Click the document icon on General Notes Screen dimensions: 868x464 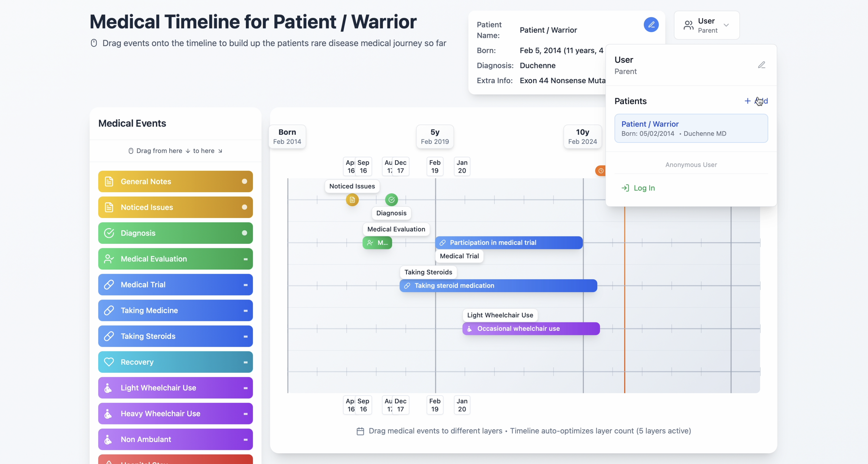[109, 182]
